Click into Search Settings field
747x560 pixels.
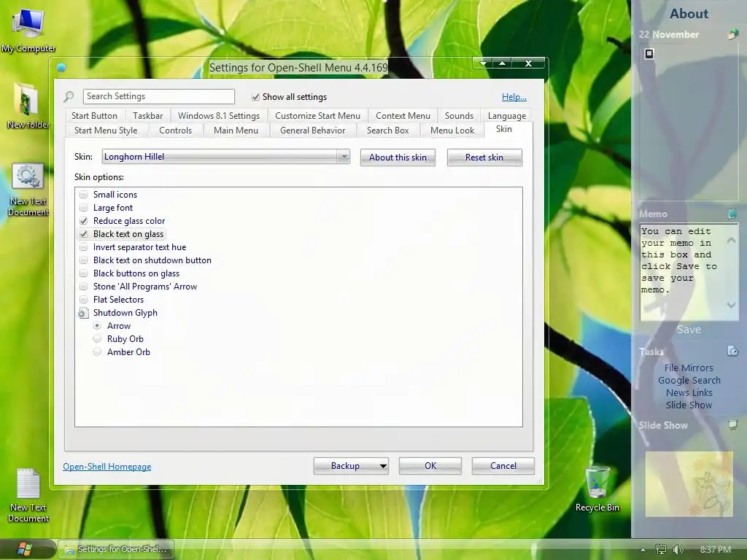tap(158, 96)
